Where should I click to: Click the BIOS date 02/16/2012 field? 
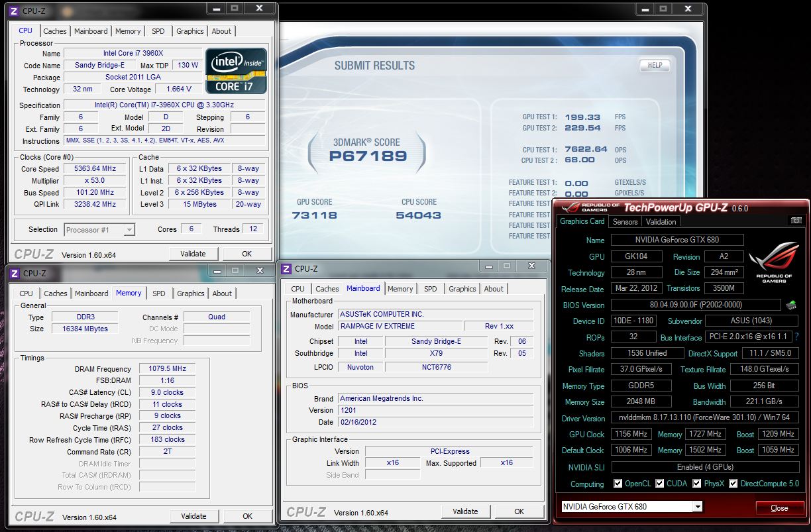point(435,423)
